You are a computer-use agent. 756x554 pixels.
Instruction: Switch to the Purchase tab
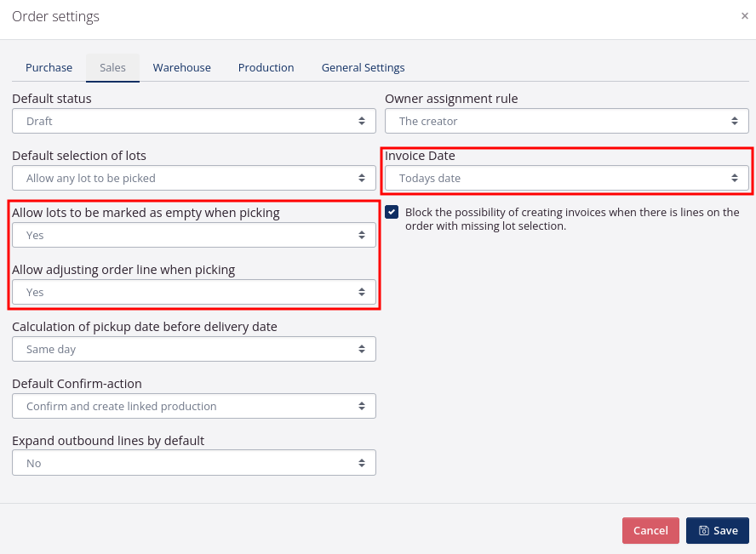(x=49, y=67)
